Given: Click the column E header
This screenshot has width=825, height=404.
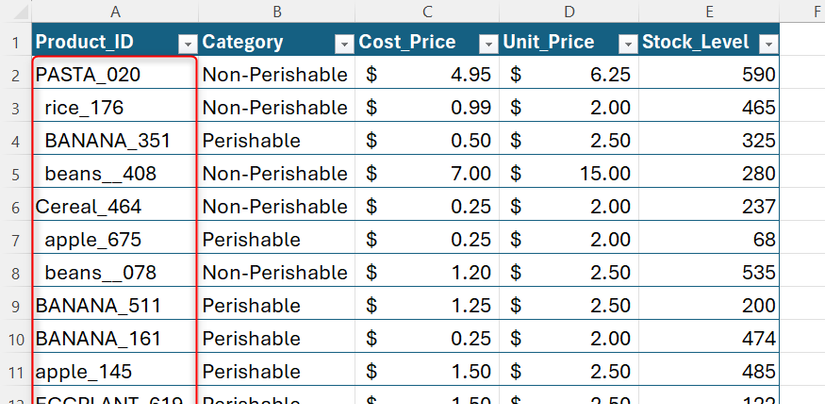Looking at the screenshot, I should coord(708,11).
